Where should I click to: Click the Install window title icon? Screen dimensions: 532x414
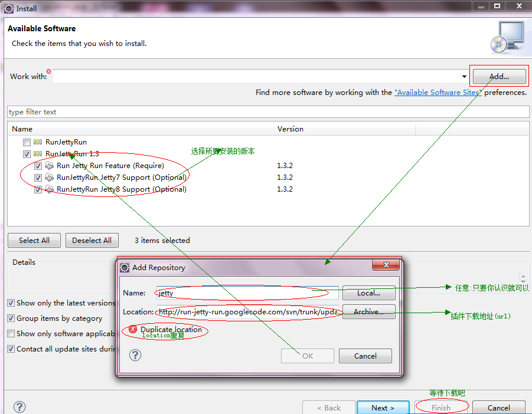click(x=9, y=8)
